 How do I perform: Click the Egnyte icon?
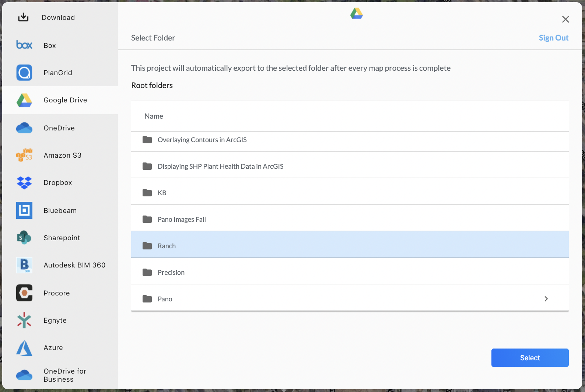point(24,320)
